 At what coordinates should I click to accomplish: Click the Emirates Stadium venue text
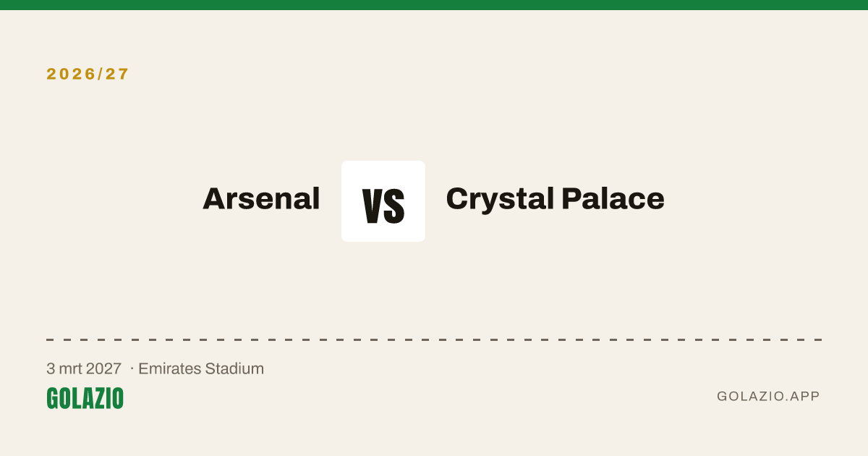point(201,368)
